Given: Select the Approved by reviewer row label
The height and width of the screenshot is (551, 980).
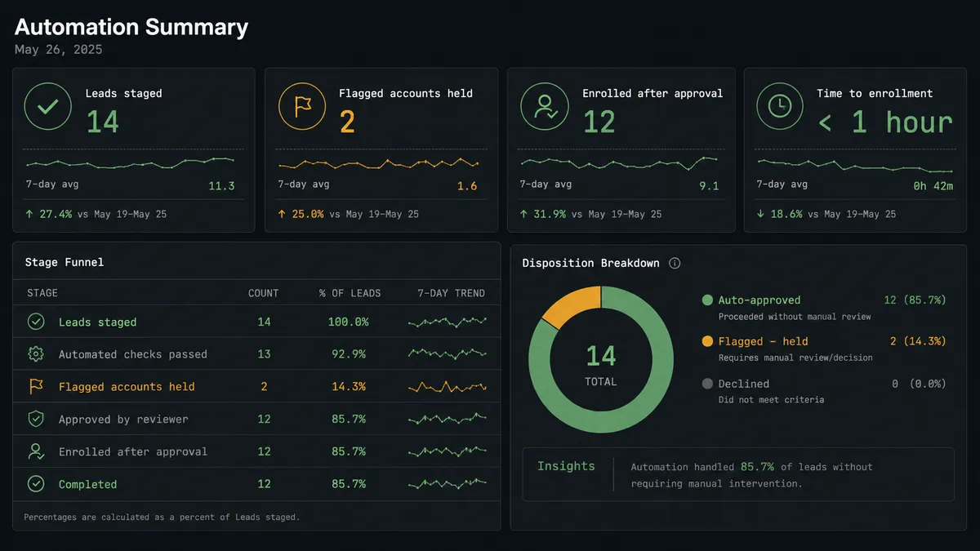Looking at the screenshot, I should (x=123, y=419).
